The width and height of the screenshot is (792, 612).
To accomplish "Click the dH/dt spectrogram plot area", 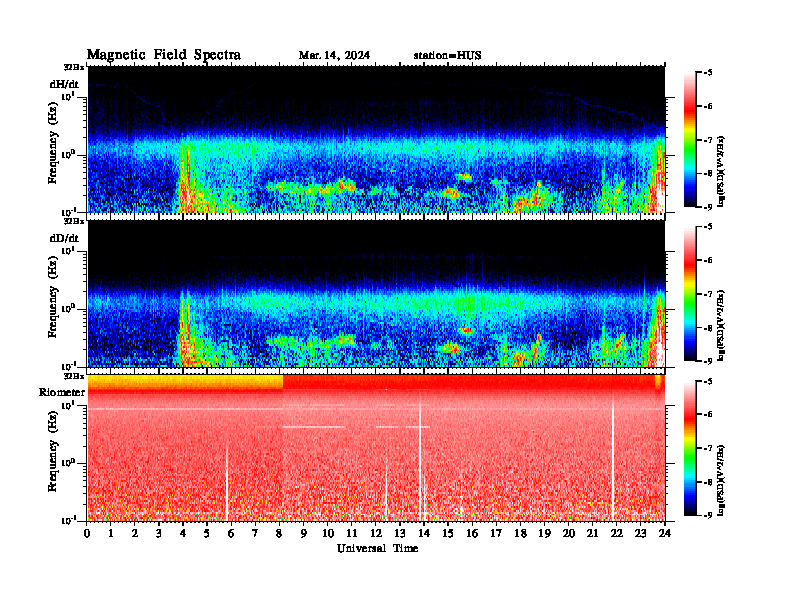I will click(x=376, y=139).
